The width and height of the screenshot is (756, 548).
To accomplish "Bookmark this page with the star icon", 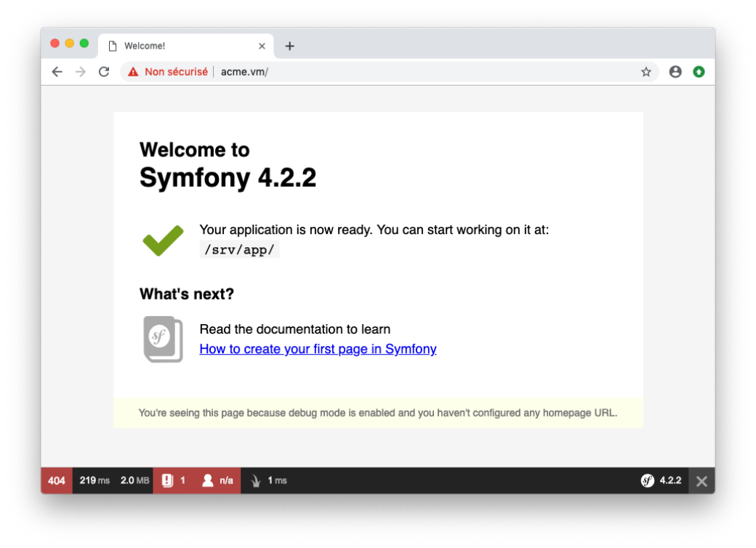I will pos(646,72).
